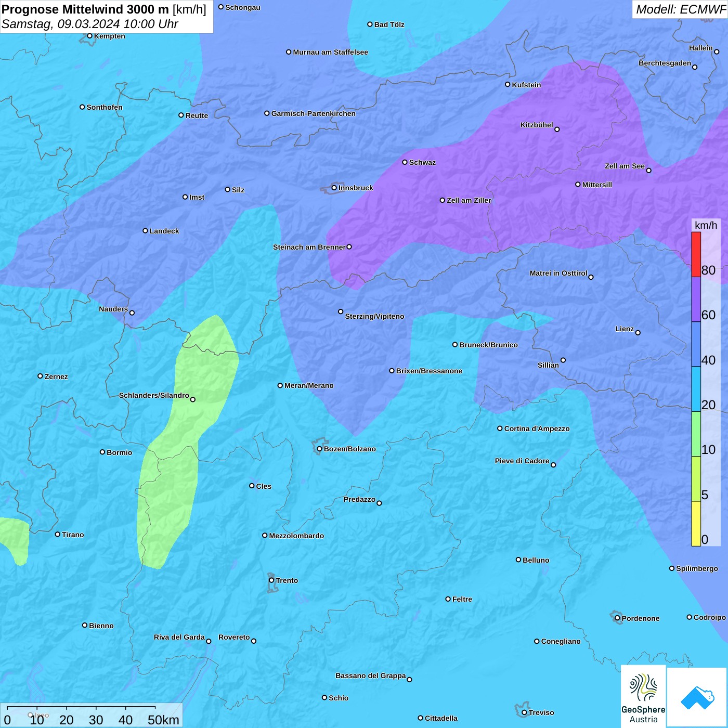Click the Landeck location dot
Viewport: 728px width, 728px height.
click(146, 231)
